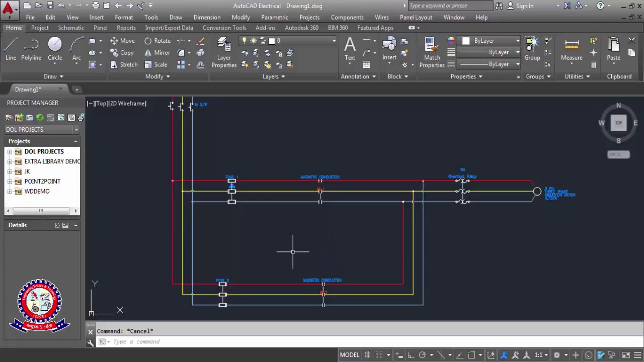This screenshot has width=644, height=362.
Task: Open the Components menu
Action: (x=347, y=17)
